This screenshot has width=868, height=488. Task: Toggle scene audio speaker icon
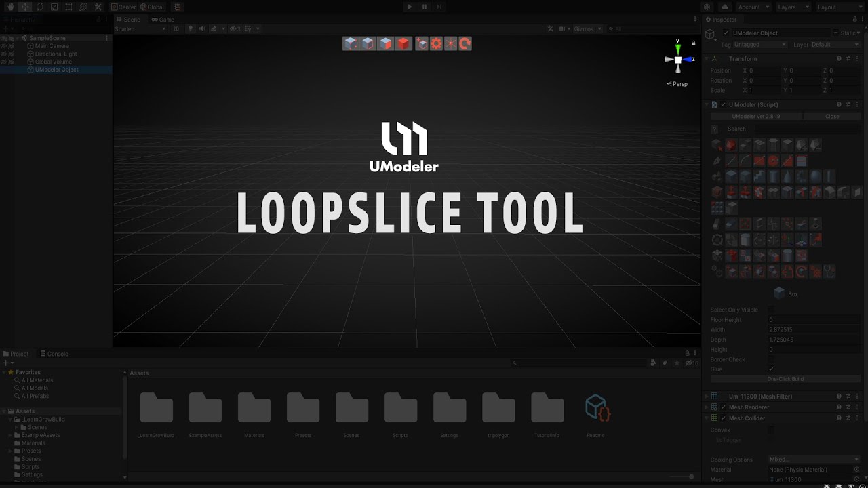201,28
